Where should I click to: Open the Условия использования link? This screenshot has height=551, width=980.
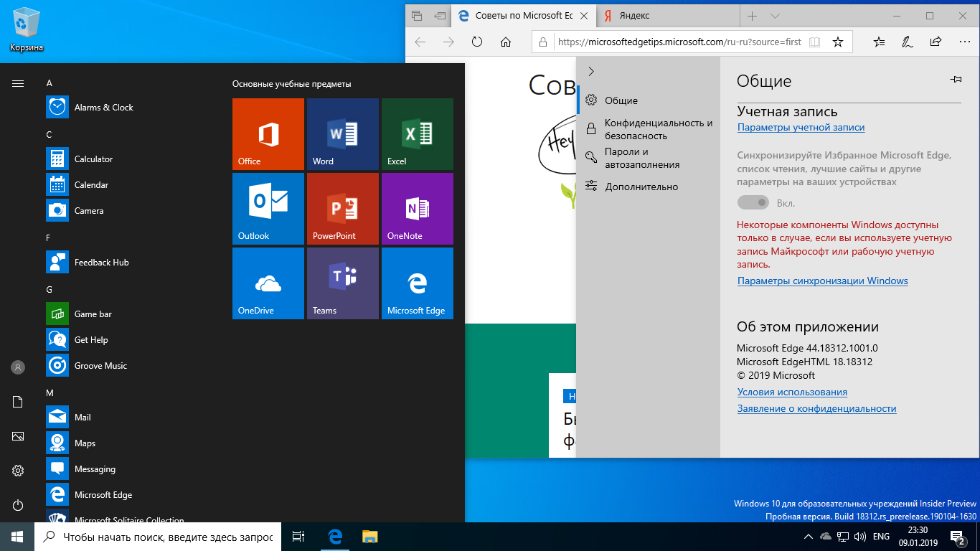[792, 392]
